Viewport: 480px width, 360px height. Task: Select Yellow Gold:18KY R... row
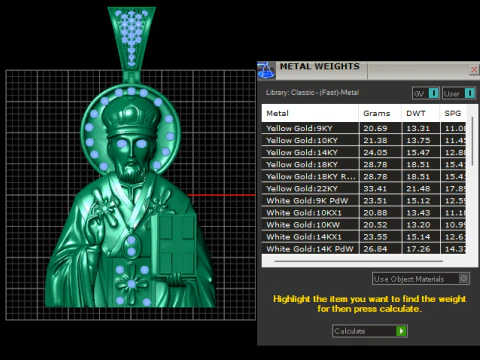click(x=364, y=176)
